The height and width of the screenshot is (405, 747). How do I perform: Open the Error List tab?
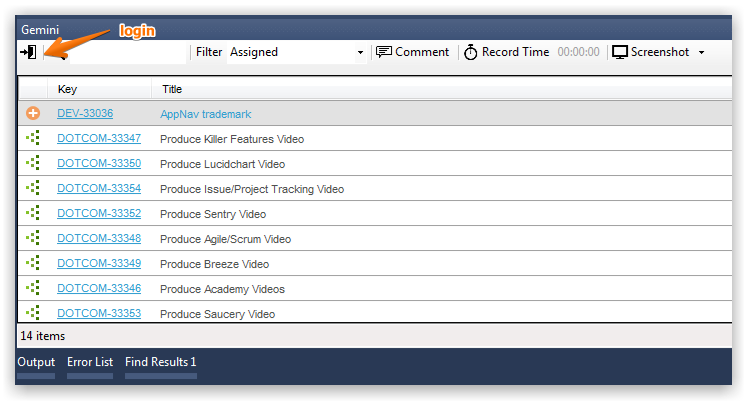(x=90, y=362)
